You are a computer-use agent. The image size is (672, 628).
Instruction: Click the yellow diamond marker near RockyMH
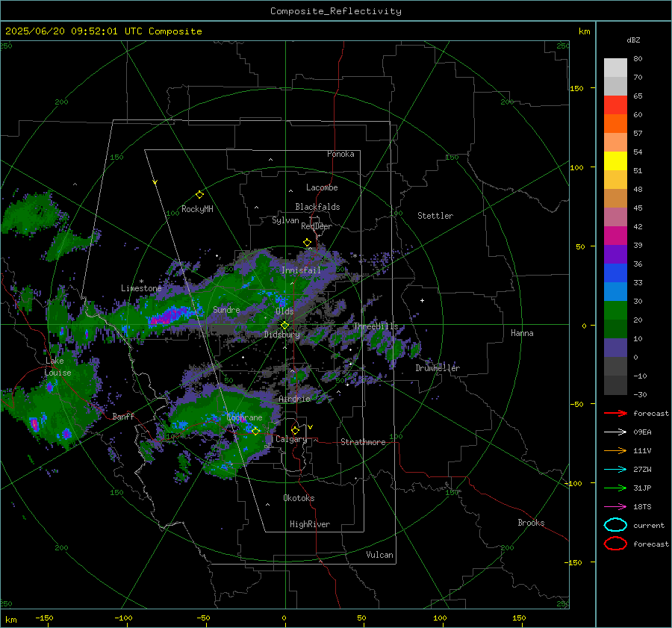click(199, 195)
